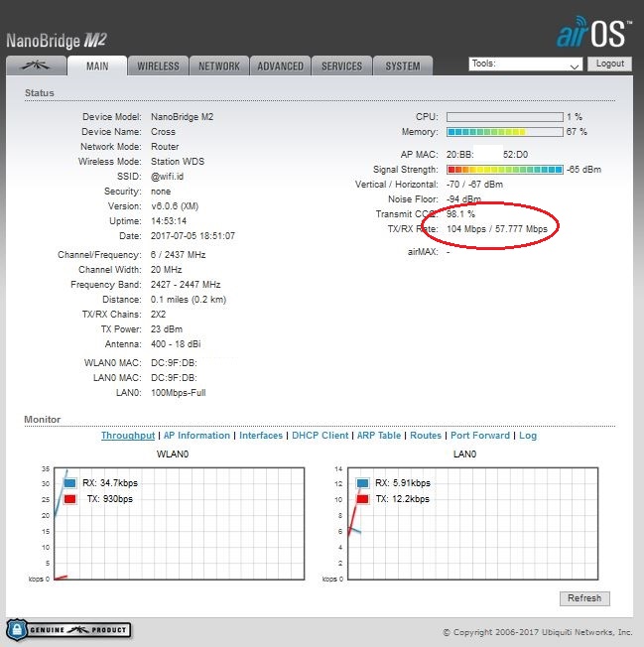Show the Interfaces monitor
This screenshot has width=644, height=647.
point(261,436)
